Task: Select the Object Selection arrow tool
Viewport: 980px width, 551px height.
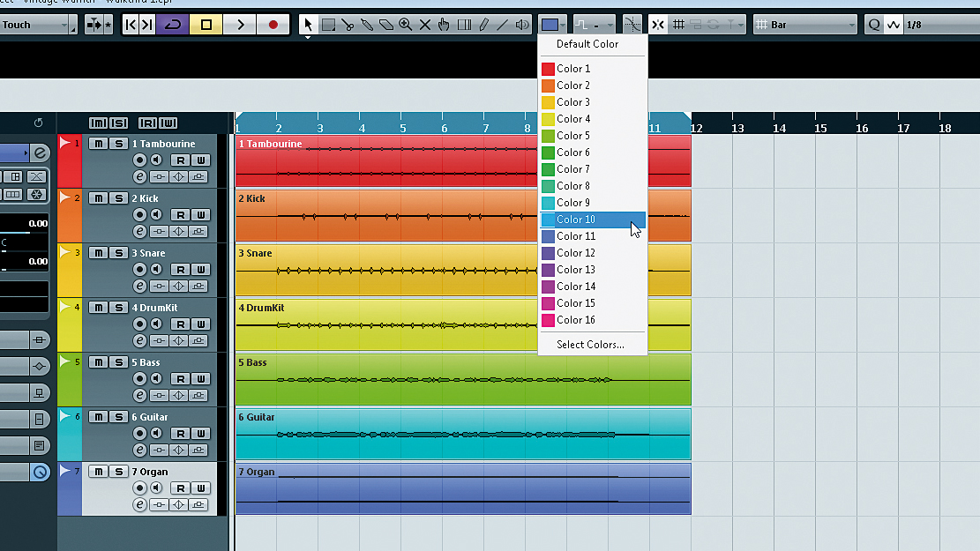Action: [x=308, y=25]
